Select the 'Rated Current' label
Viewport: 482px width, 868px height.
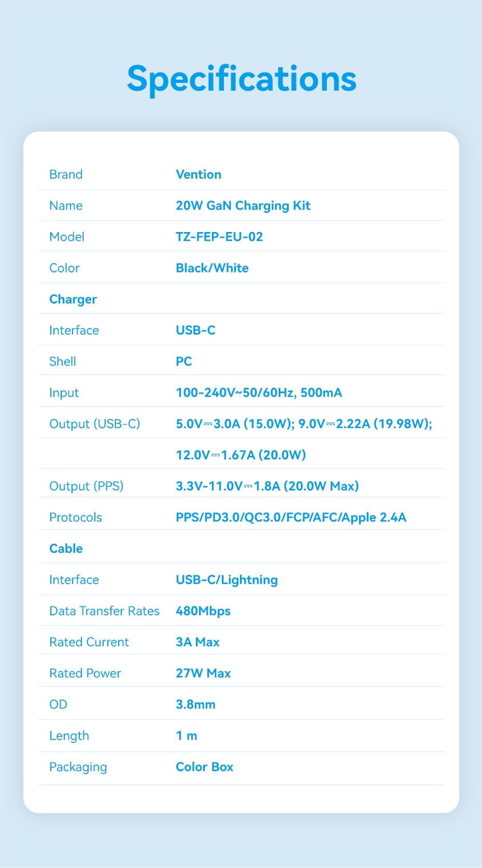click(89, 642)
